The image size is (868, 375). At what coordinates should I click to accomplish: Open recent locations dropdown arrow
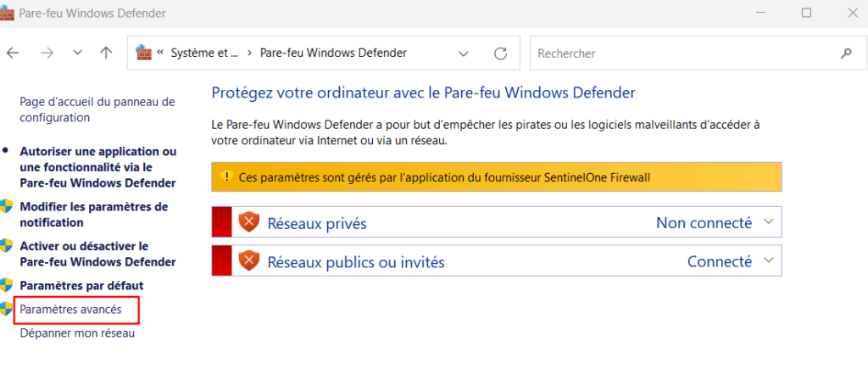(x=77, y=53)
